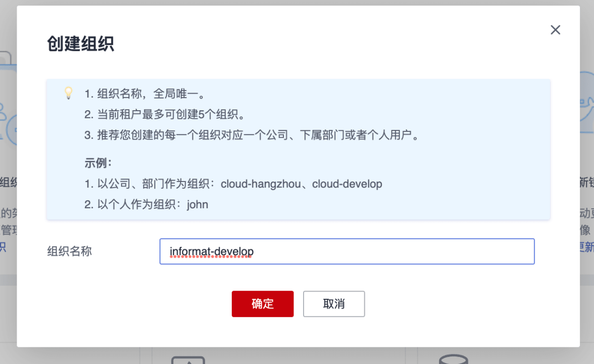Screen dimensions: 594x364
Task: Click the partially hidden icon at left edge
Action: click(x=7, y=101)
